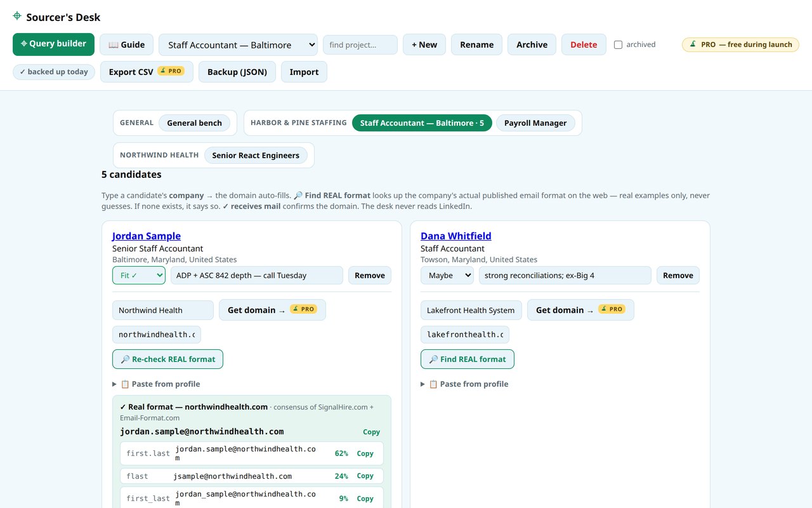The image size is (812, 508).
Task: Download a Backup (JSON)
Action: [x=237, y=72]
